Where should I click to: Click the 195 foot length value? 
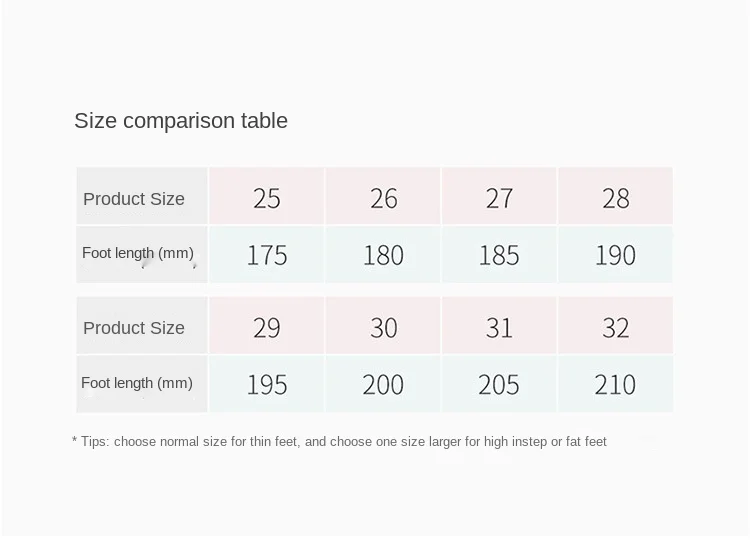point(267,384)
